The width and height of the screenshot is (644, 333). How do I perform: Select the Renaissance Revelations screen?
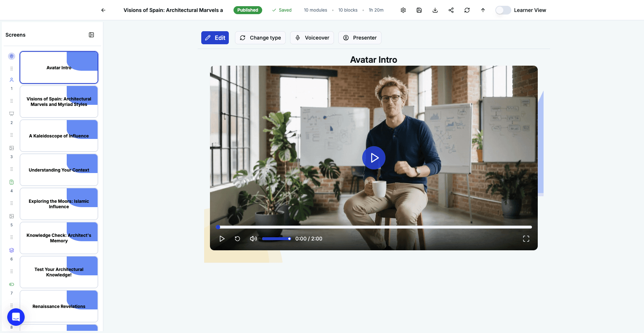click(59, 306)
